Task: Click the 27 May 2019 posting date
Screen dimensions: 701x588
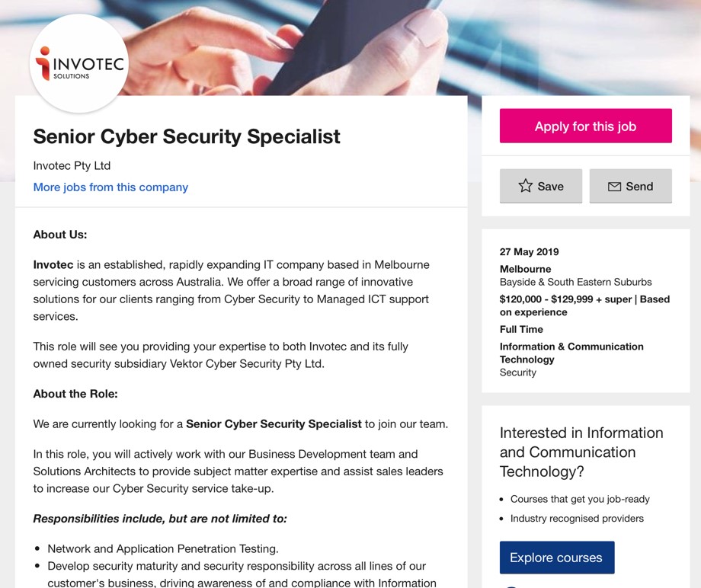Action: point(530,251)
